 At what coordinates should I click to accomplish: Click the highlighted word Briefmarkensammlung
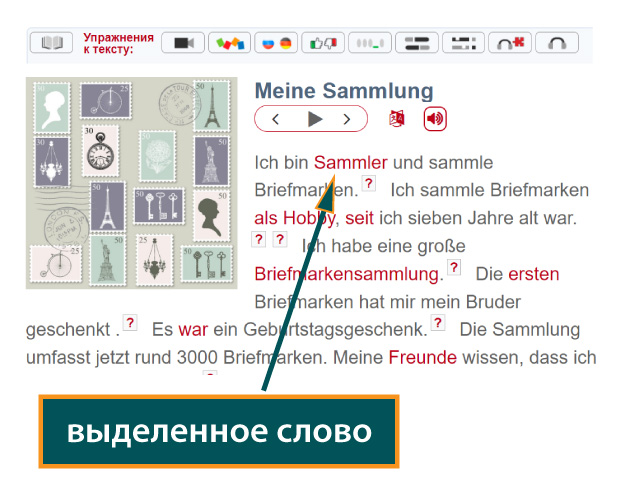tap(347, 274)
